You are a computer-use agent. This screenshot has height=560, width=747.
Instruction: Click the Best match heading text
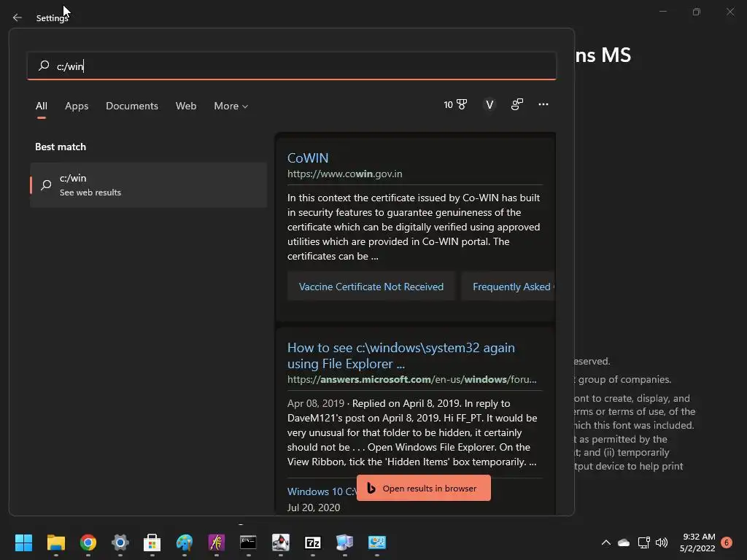point(61,147)
